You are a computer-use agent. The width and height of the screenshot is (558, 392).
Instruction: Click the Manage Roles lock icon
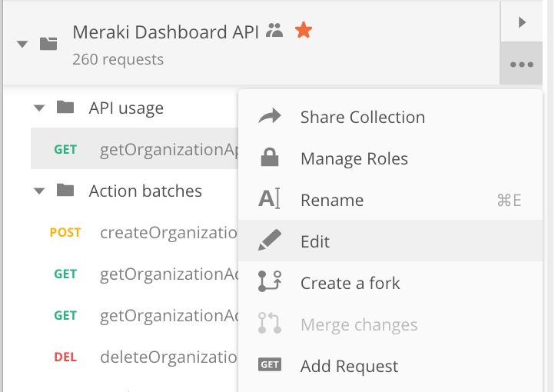[270, 157]
